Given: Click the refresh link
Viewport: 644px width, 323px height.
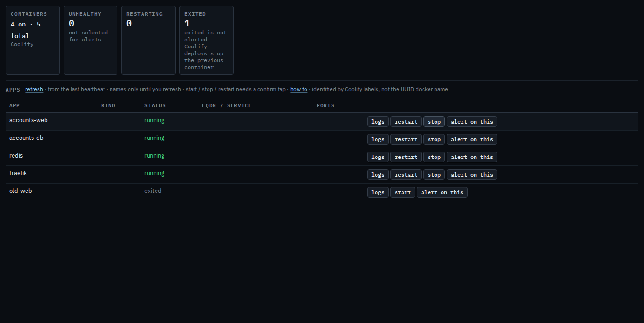Looking at the screenshot, I should [34, 89].
